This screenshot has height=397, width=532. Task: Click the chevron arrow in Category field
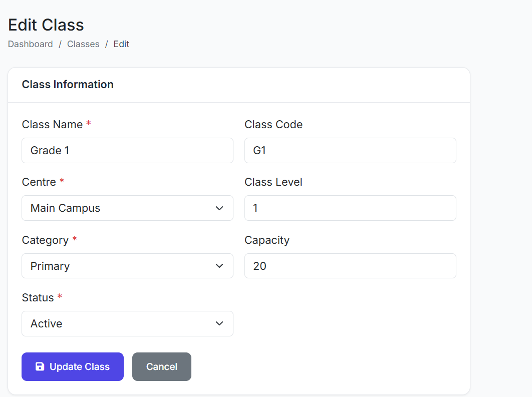[219, 266]
